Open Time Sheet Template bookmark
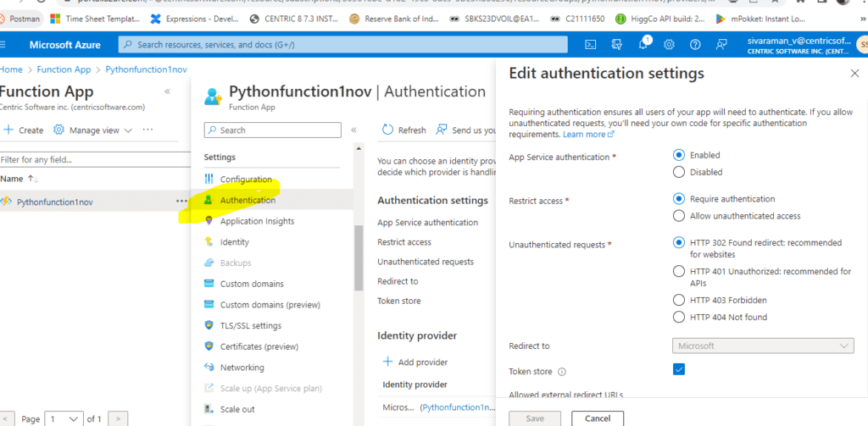The width and height of the screenshot is (868, 426). 95,19
